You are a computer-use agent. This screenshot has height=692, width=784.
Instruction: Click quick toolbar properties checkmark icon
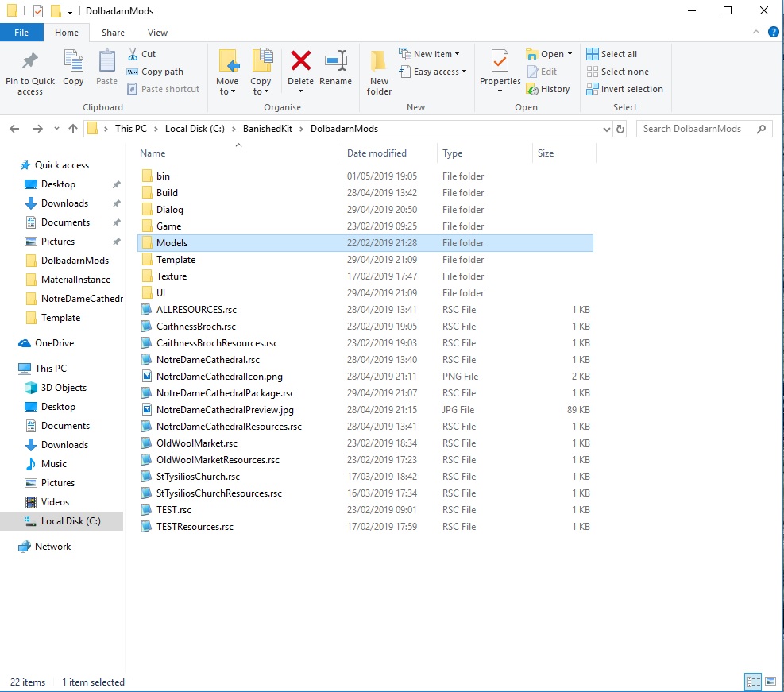pyautogui.click(x=38, y=10)
